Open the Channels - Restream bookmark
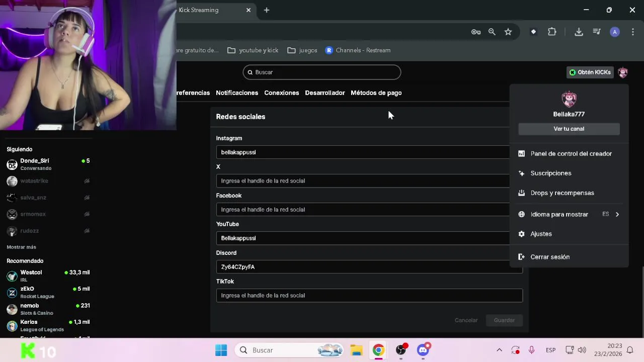 click(x=358, y=50)
